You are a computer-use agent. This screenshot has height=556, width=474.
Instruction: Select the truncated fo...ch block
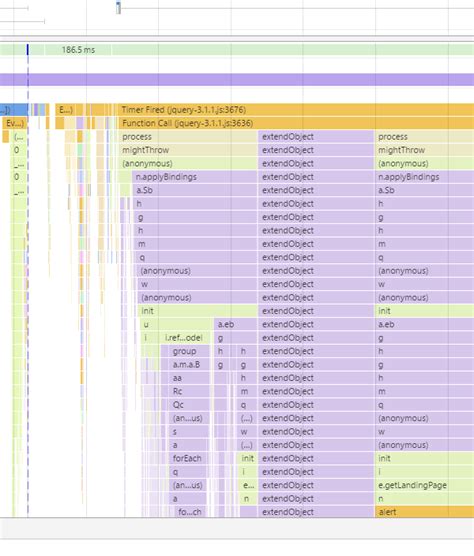(x=190, y=512)
